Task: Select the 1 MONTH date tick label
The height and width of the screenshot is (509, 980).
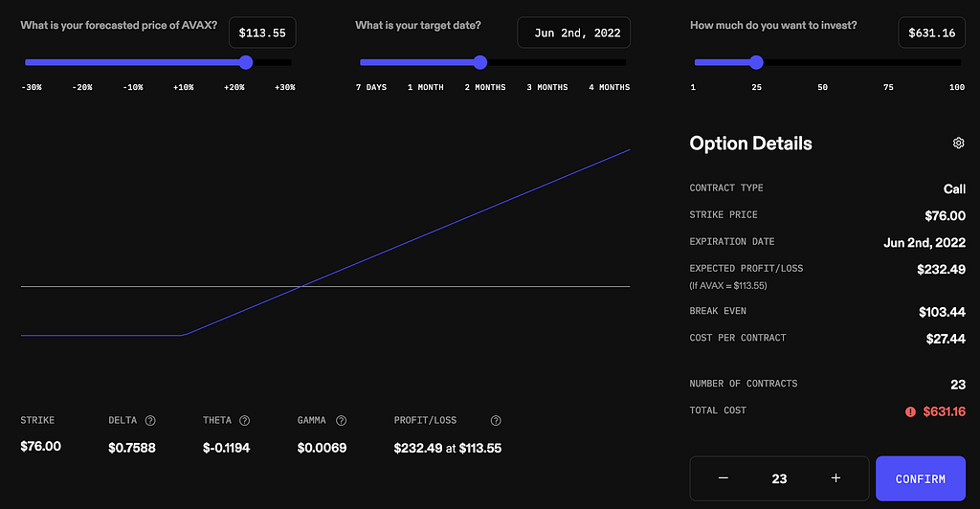Action: pyautogui.click(x=426, y=87)
